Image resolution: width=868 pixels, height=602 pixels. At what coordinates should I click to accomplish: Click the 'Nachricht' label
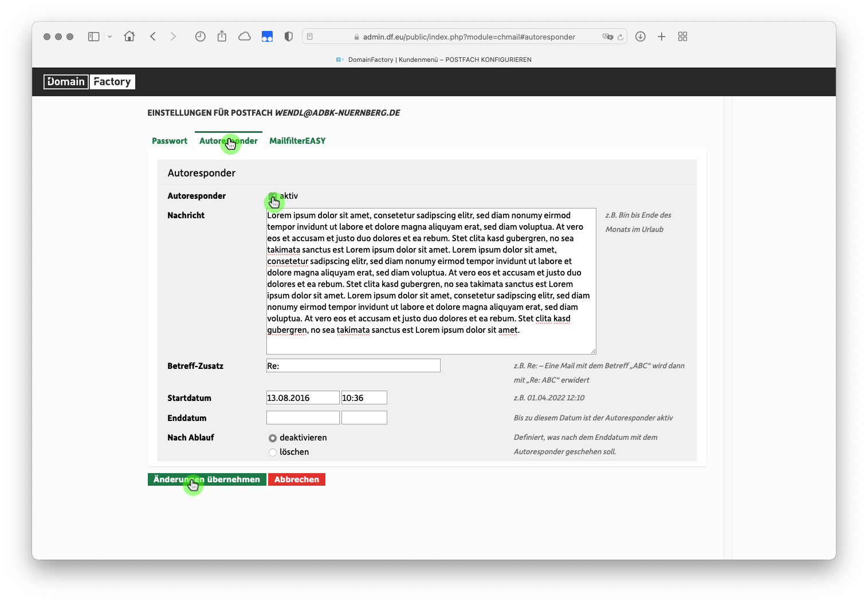coord(186,215)
